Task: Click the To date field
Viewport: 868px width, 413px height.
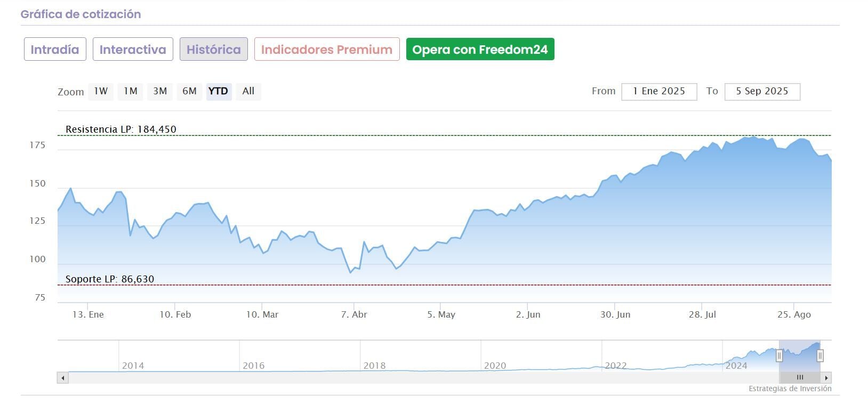Action: (762, 91)
